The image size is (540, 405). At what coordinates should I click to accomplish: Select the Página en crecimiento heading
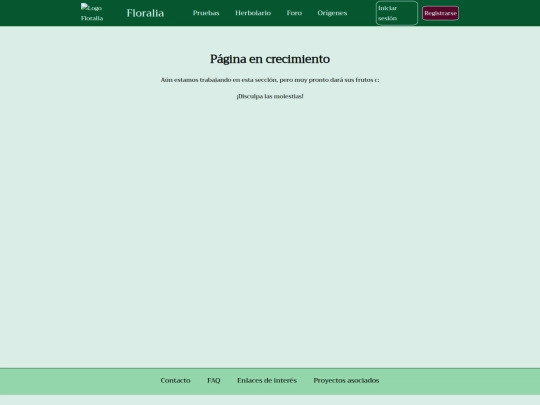(270, 59)
